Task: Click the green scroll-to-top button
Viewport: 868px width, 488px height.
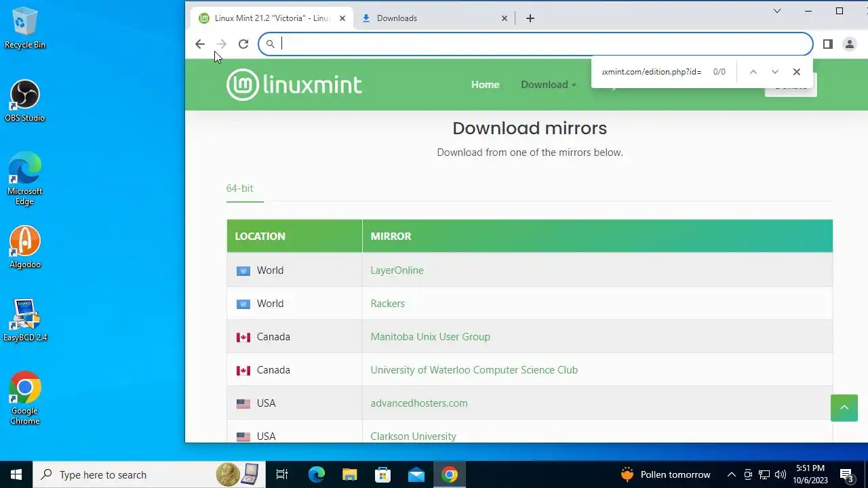Action: [x=844, y=407]
